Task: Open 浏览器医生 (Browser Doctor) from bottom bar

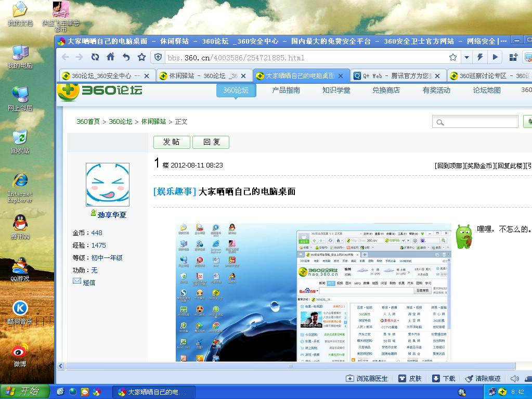Action: (369, 378)
